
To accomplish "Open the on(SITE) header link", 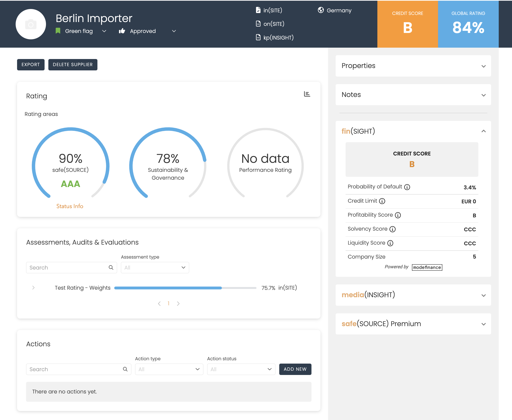I will (x=274, y=24).
